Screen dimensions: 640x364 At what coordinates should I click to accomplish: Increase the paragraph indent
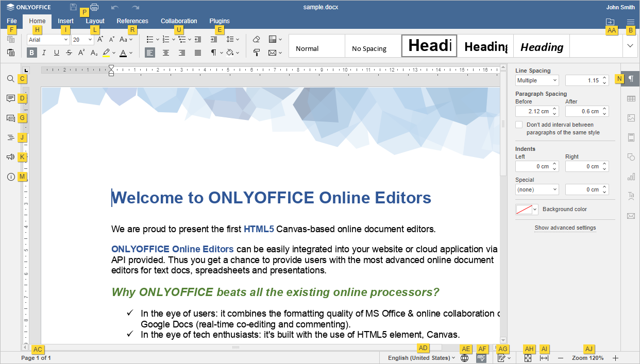coord(214,39)
